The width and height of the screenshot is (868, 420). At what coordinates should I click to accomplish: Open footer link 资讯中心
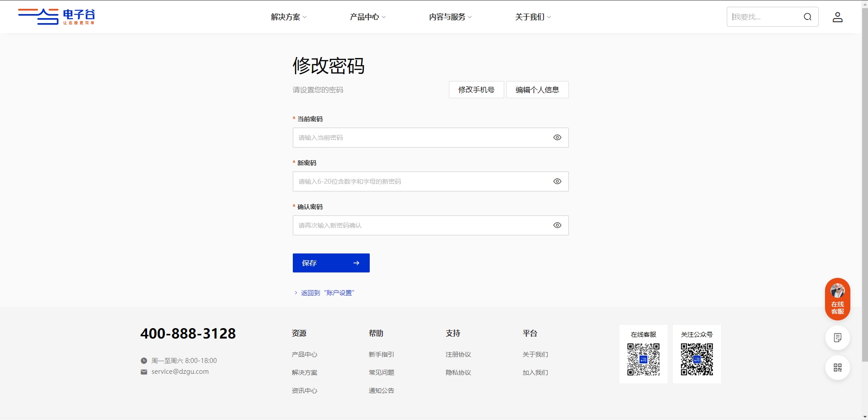coord(305,391)
